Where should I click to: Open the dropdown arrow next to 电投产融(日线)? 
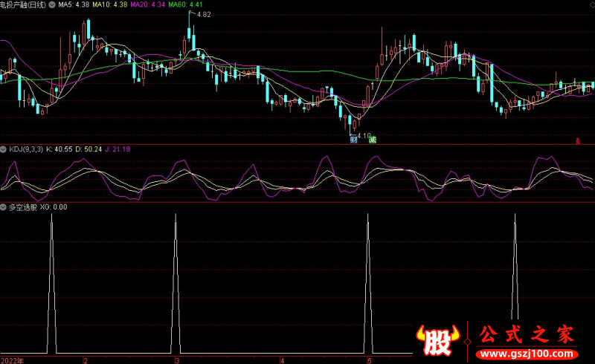tap(51, 4)
